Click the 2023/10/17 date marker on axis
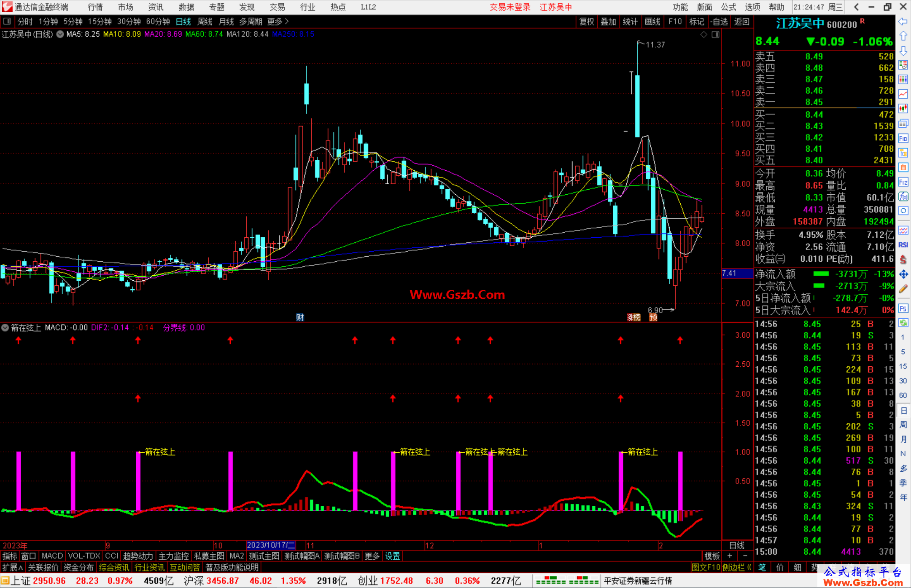This screenshot has width=911, height=588. click(x=270, y=545)
